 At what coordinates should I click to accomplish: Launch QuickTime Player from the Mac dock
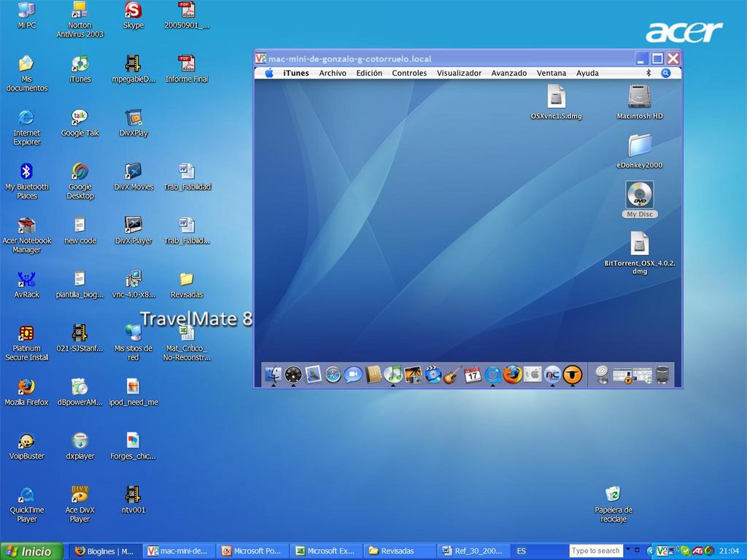pyautogui.click(x=492, y=375)
